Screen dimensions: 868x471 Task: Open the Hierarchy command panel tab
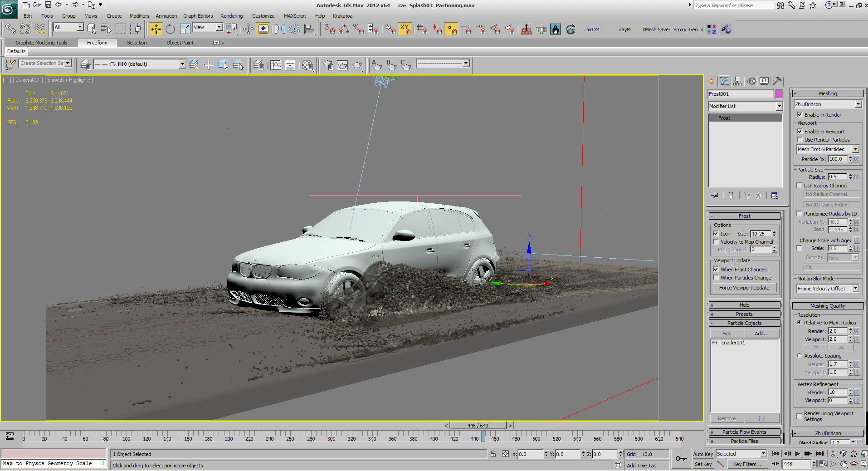738,81
